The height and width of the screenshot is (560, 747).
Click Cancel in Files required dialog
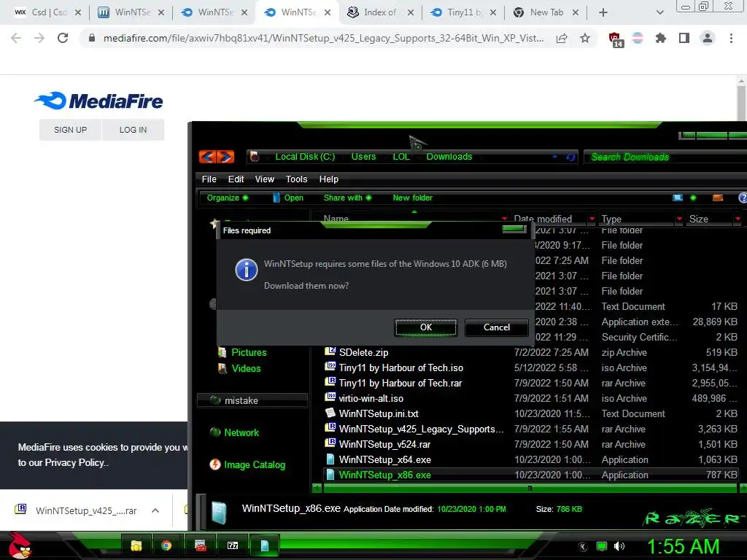[x=496, y=327]
